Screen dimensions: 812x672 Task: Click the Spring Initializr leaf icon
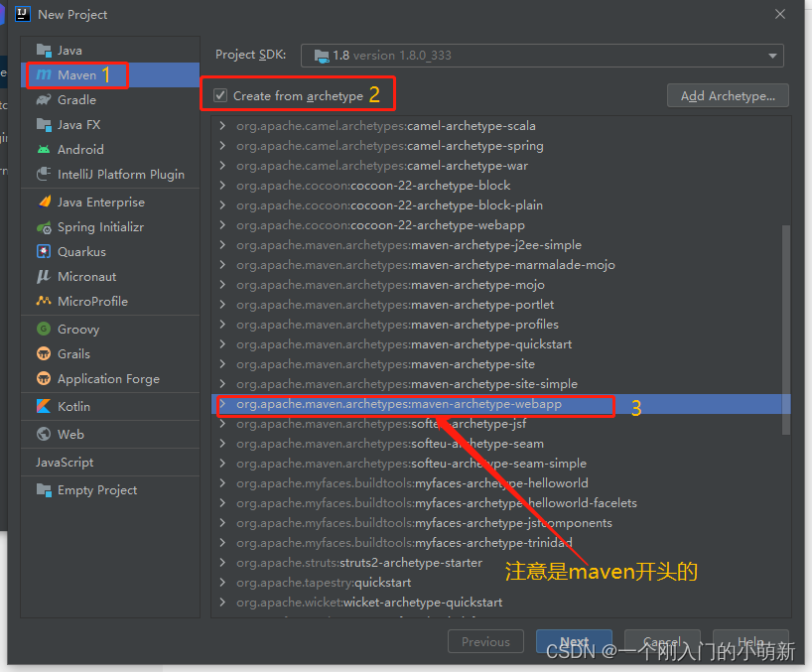(x=44, y=227)
